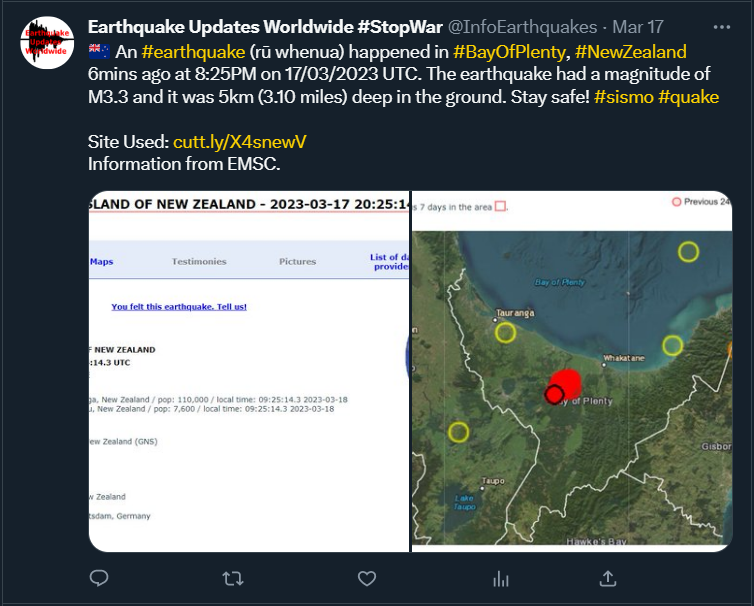This screenshot has height=606, width=754.
Task: Click the Pictures tab in the screenshot
Action: [297, 262]
